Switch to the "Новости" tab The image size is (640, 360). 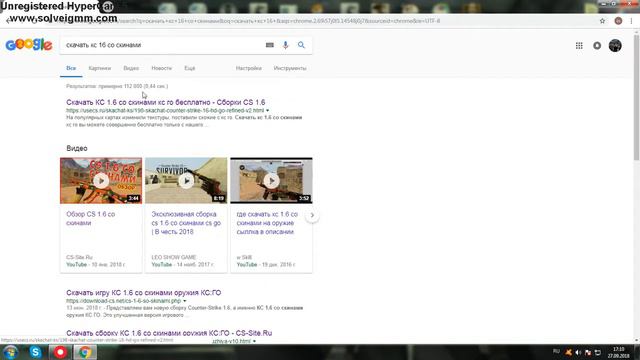(162, 68)
